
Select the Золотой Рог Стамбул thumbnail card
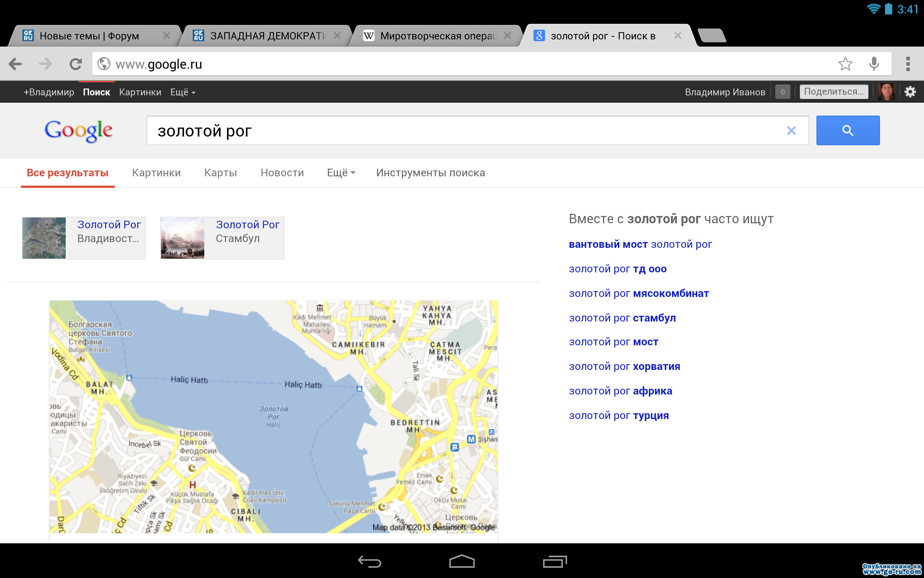click(222, 238)
